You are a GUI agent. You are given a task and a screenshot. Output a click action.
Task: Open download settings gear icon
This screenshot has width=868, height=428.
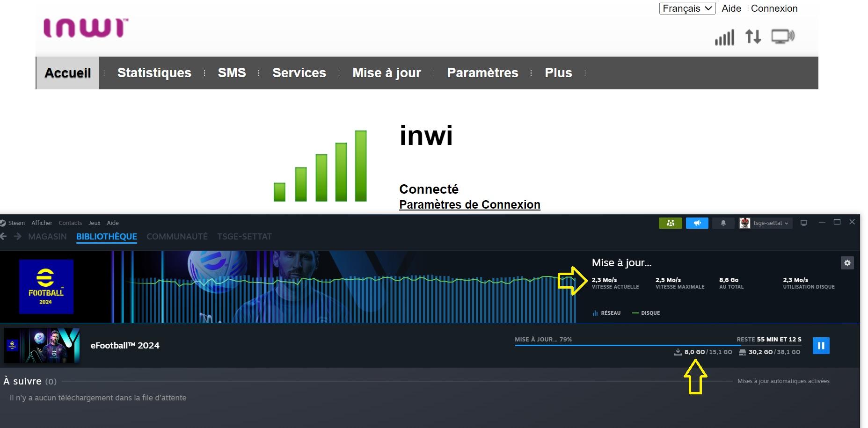847,263
